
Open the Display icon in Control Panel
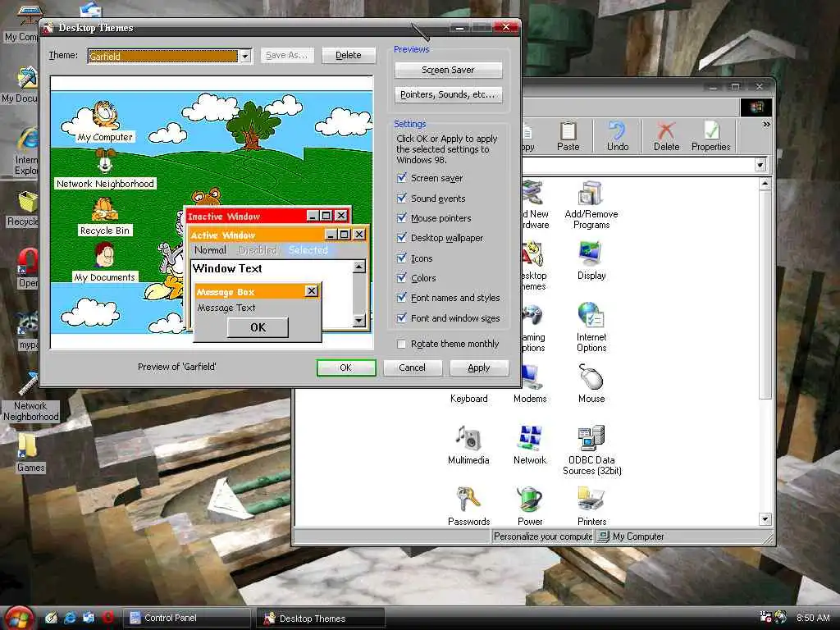click(591, 261)
